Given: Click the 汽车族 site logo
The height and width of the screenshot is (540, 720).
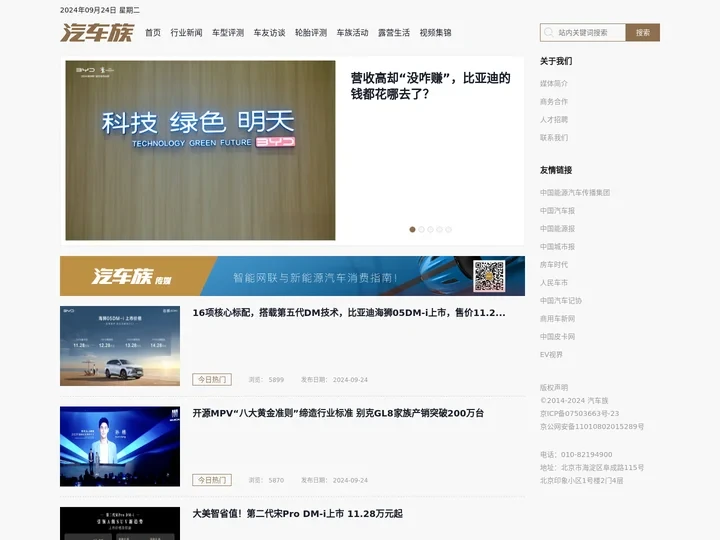Looking at the screenshot, I should (97, 33).
